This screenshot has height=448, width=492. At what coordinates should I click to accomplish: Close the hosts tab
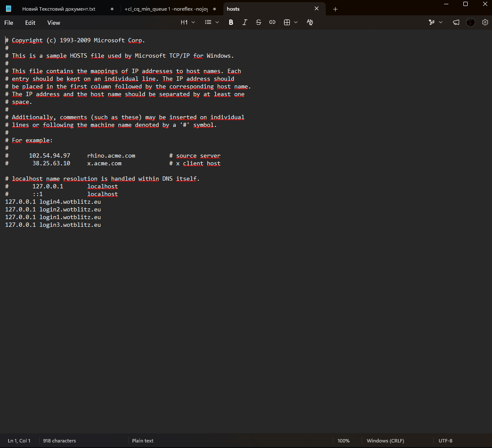[317, 9]
